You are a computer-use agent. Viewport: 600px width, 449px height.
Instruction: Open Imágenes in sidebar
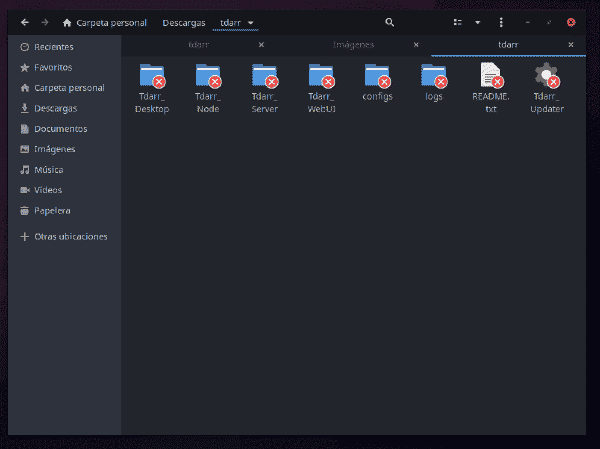point(64,149)
